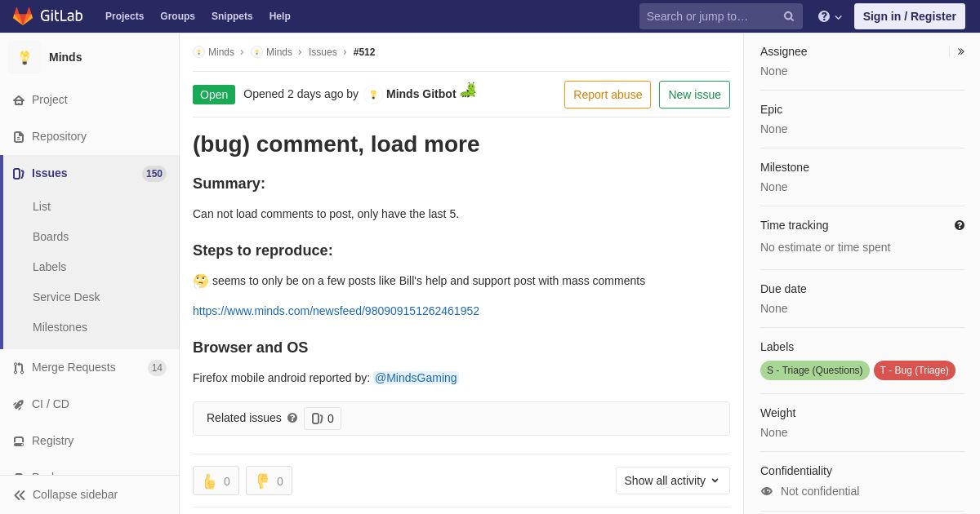Screen dimensions: 980x514
Task: Open Repository via file icon
Action: (x=19, y=137)
